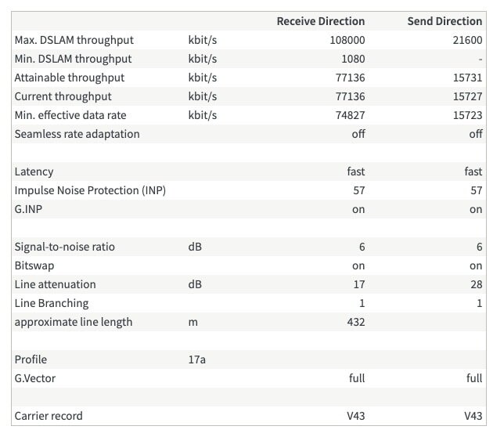Viewport: 504px width, 437px height.
Task: Click the 432 line length value
Action: pos(355,322)
